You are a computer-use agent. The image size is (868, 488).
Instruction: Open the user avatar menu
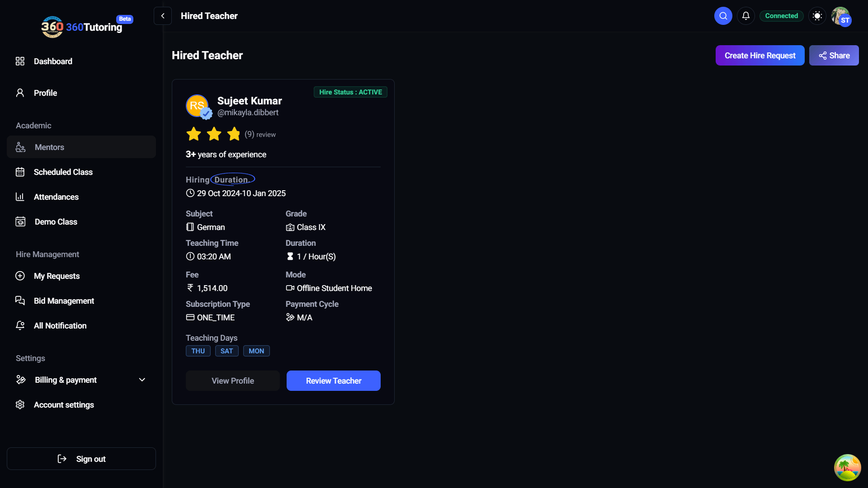click(x=841, y=17)
